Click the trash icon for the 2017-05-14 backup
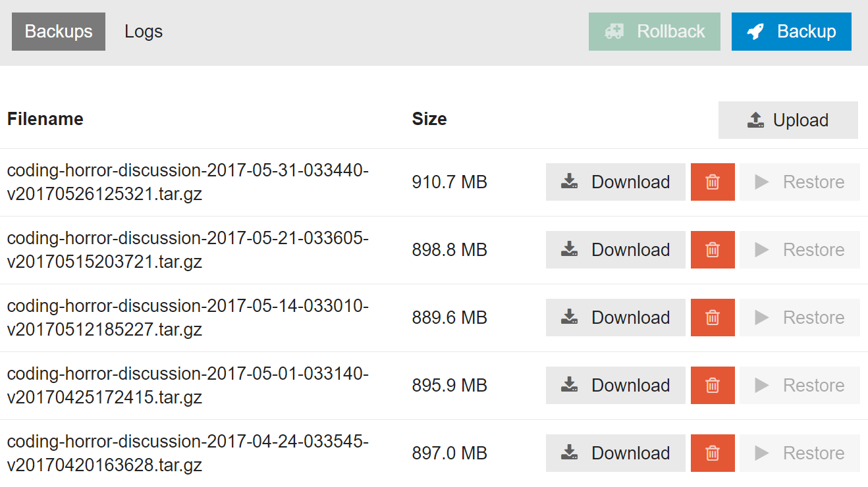Viewport: 868px width, 487px height. [x=713, y=317]
